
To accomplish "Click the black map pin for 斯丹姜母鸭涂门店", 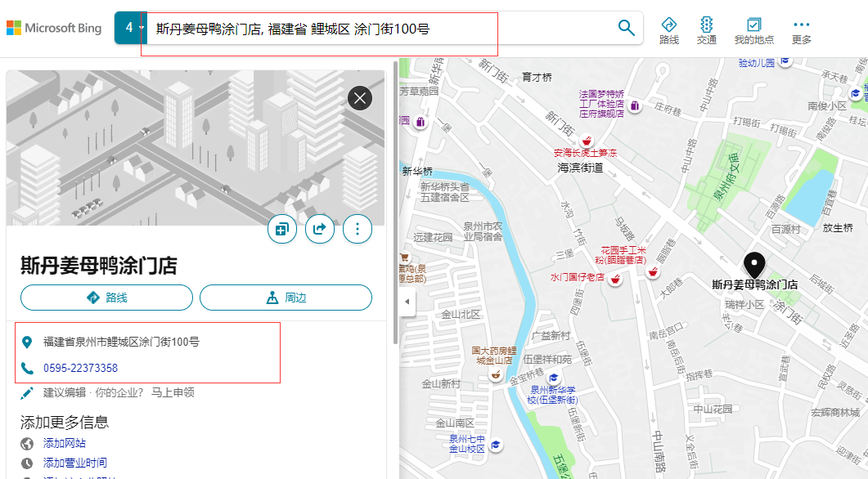I will pyautogui.click(x=754, y=266).
